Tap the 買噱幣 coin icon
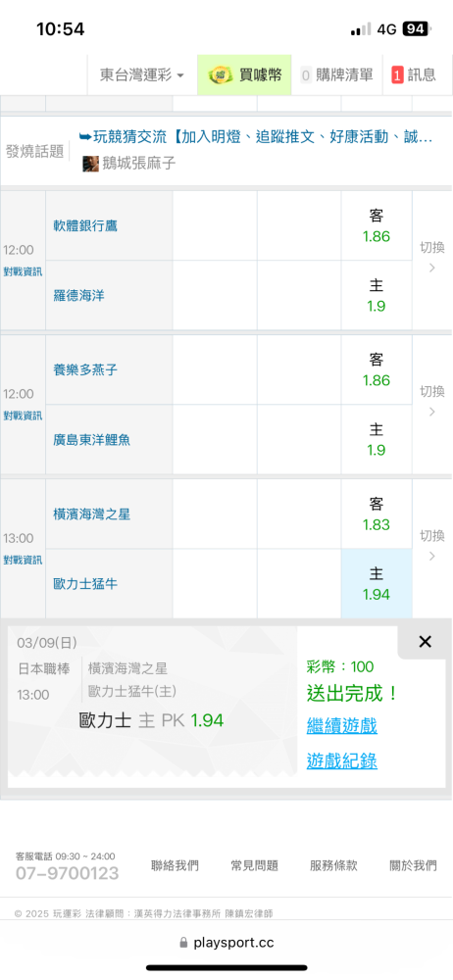The image size is (453, 980). coord(221,75)
